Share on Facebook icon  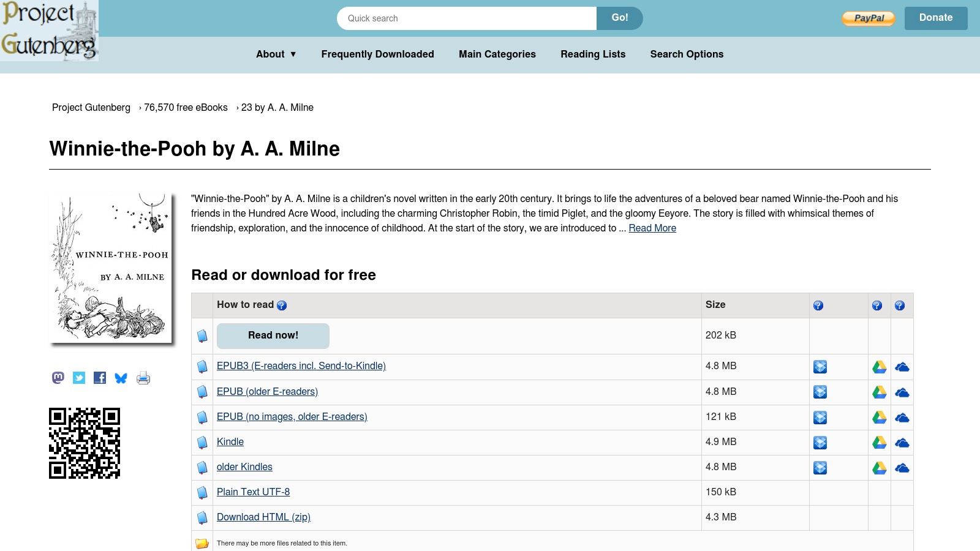pos(100,378)
